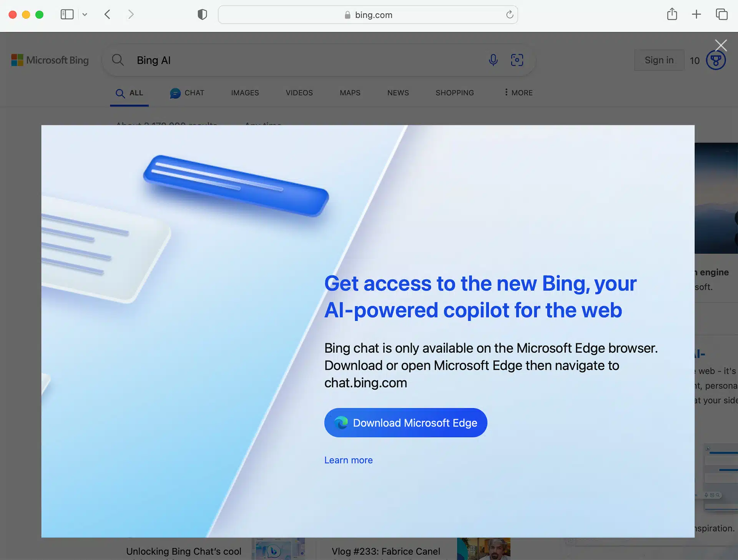The height and width of the screenshot is (560, 738).
Task: Open the MORE dropdown menu
Action: pos(517,92)
